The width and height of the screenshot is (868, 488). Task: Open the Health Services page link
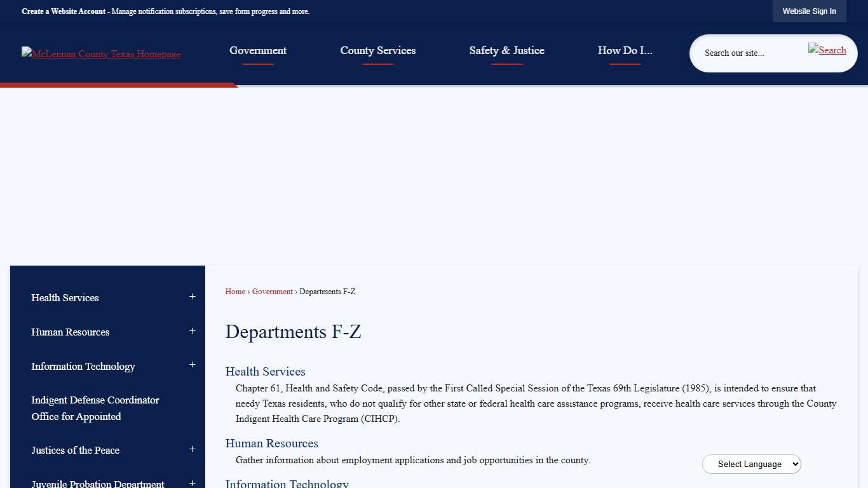[x=265, y=372]
